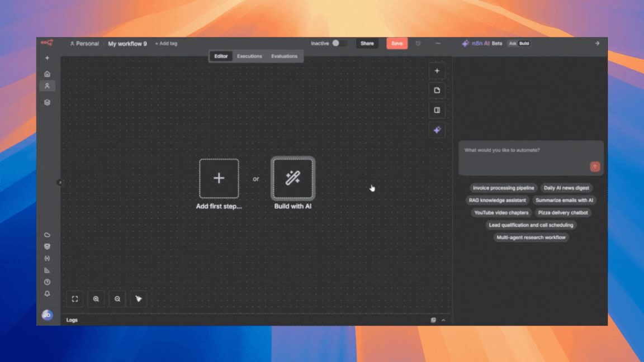Viewport: 644px width, 362px height.
Task: Add a sticky note using the note icon
Action: (x=437, y=90)
